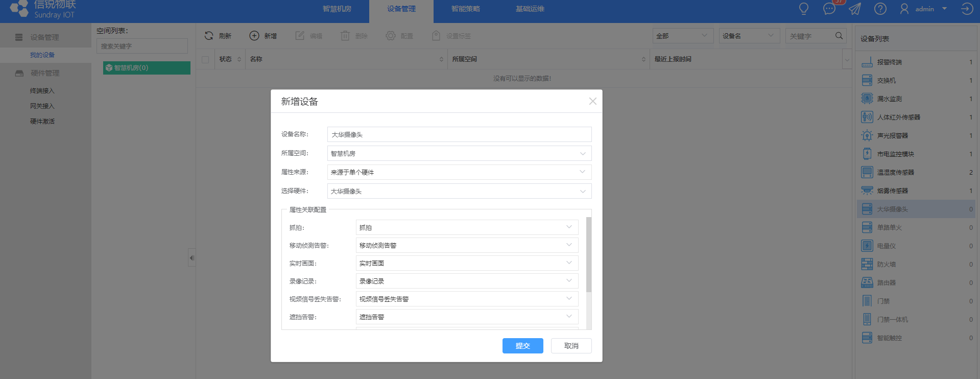Click the 配置 gear icon
Image resolution: width=980 pixels, height=379 pixels.
coord(391,36)
